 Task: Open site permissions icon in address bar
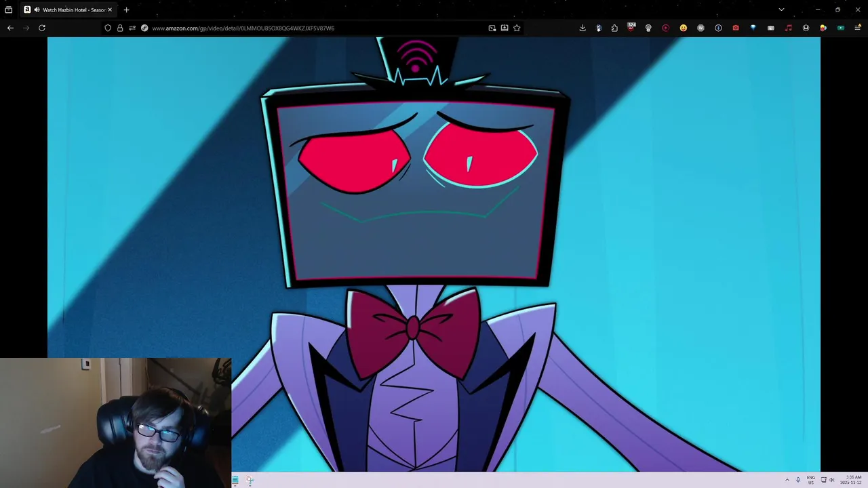[132, 28]
